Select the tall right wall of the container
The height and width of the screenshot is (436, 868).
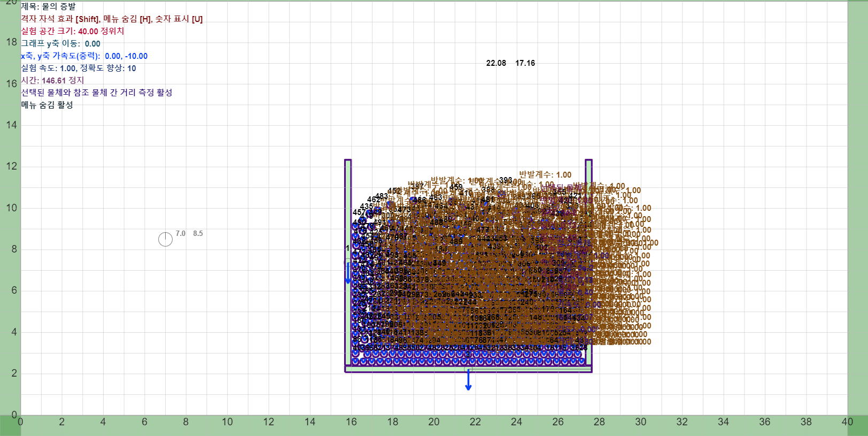click(x=588, y=262)
